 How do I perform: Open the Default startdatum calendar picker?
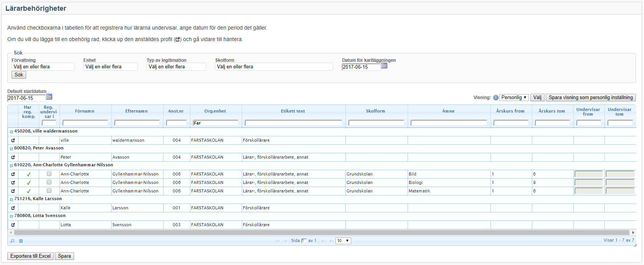pos(49,97)
